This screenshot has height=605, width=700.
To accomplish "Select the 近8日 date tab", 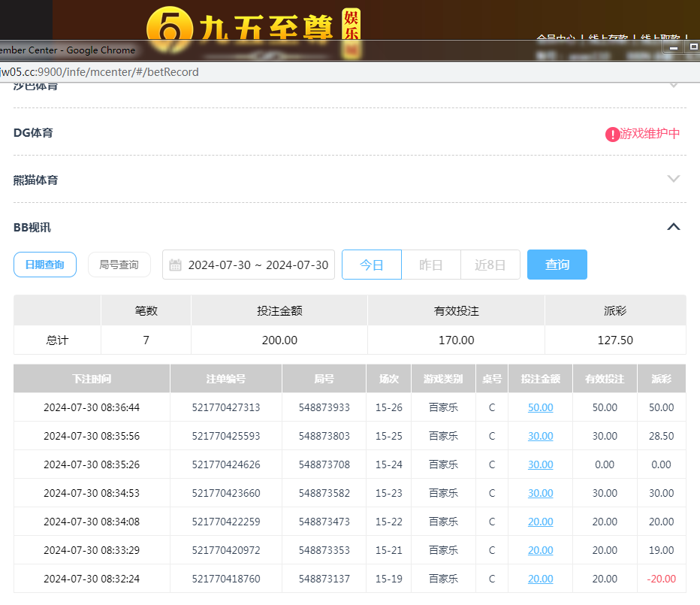I will tap(490, 265).
